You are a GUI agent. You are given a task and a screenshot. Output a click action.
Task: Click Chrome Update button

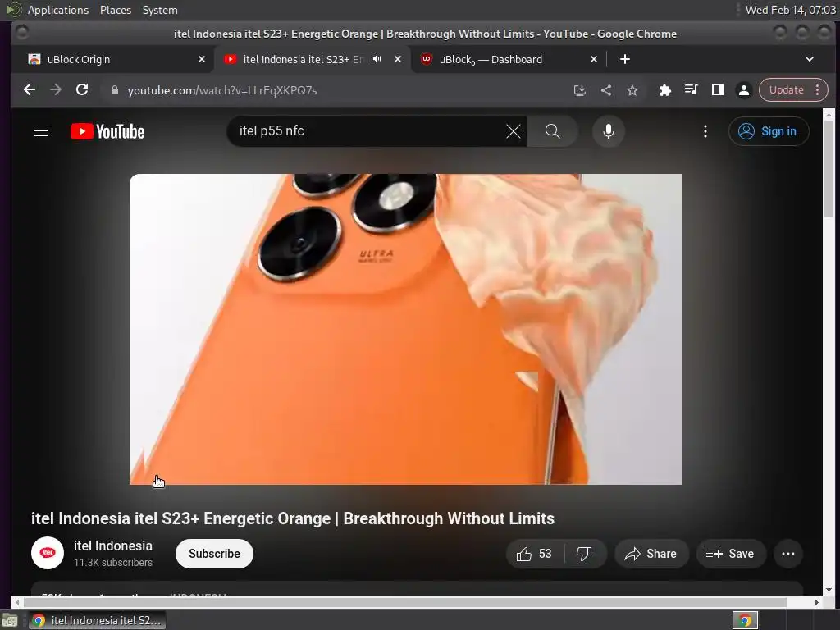[x=786, y=90]
